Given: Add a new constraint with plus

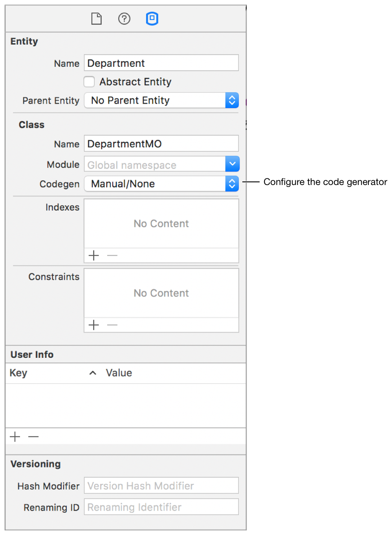Looking at the screenshot, I should (x=94, y=325).
